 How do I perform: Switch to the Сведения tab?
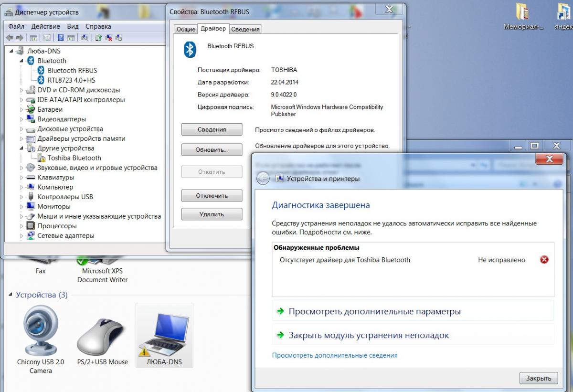click(x=245, y=29)
